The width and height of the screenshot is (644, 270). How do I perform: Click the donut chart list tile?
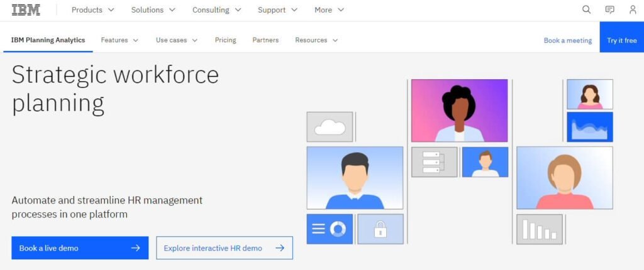tap(330, 229)
